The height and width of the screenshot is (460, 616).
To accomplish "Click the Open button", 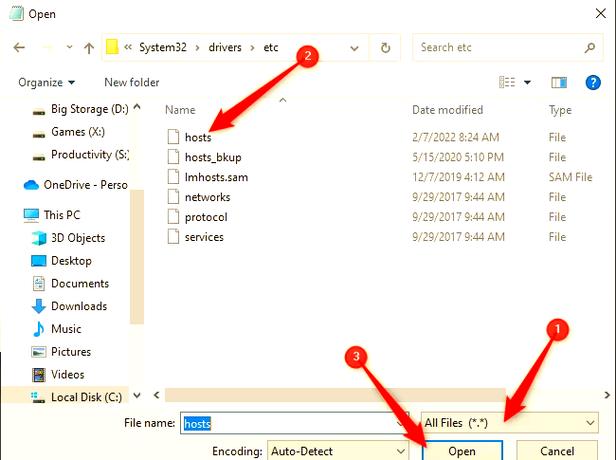I will tap(462, 451).
